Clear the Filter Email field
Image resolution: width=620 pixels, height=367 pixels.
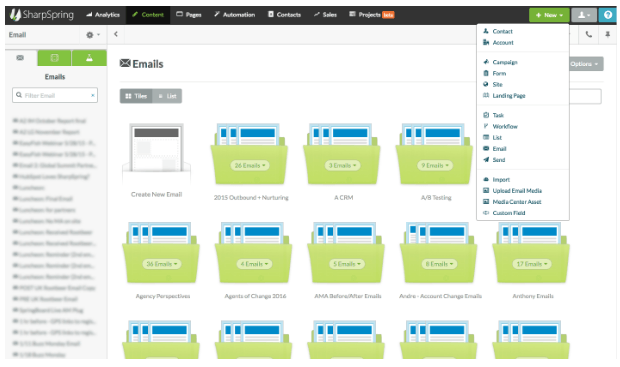93,95
